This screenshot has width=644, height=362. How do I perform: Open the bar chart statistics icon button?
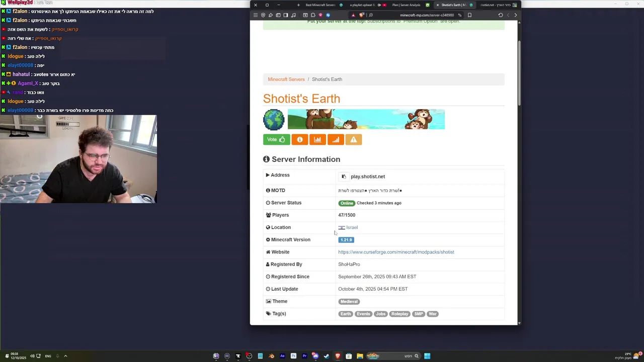(x=317, y=139)
